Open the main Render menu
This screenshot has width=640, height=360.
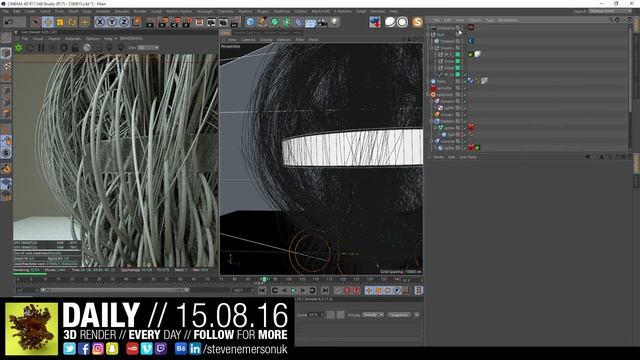pyautogui.click(x=140, y=11)
